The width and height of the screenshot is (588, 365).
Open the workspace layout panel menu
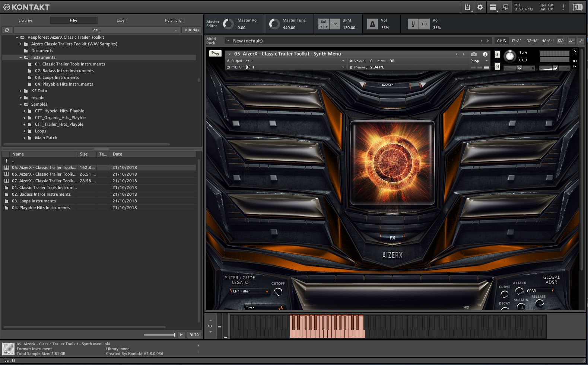tap(493, 7)
